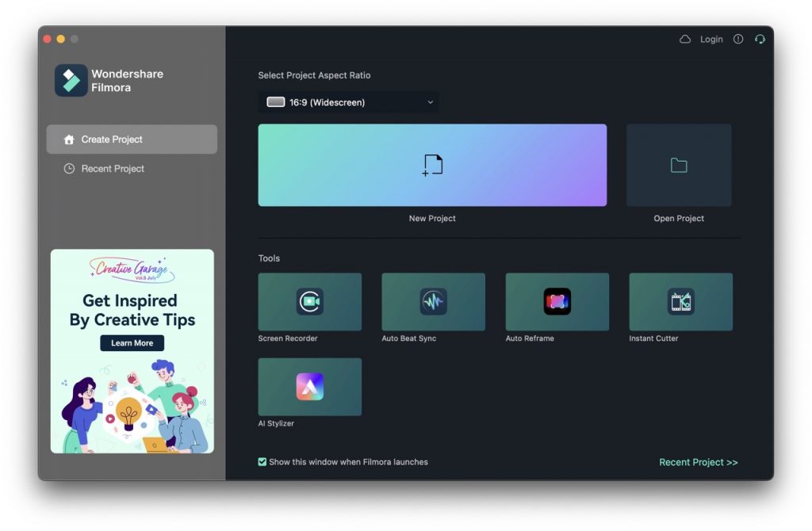
Task: Click the Screen Recorder label text
Action: (x=288, y=338)
